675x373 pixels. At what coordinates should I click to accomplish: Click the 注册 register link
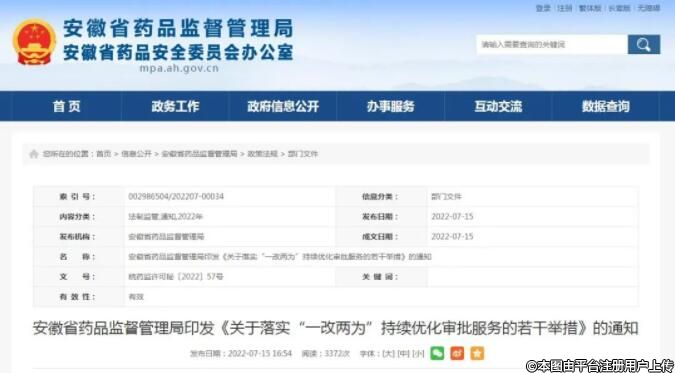pos(565,8)
